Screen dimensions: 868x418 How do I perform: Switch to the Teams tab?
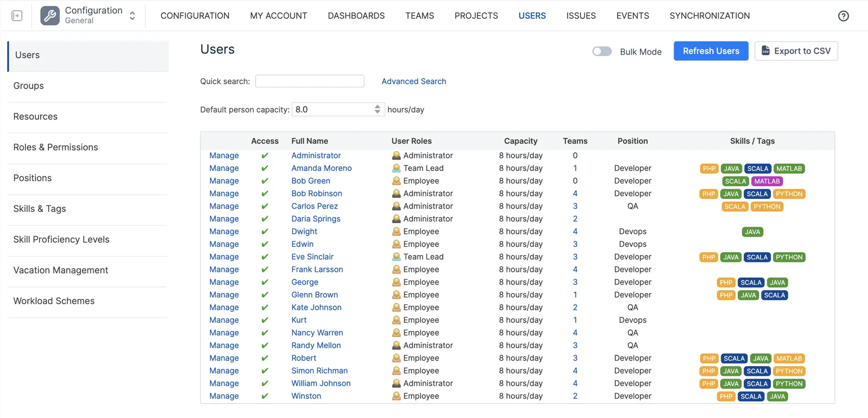[420, 16]
